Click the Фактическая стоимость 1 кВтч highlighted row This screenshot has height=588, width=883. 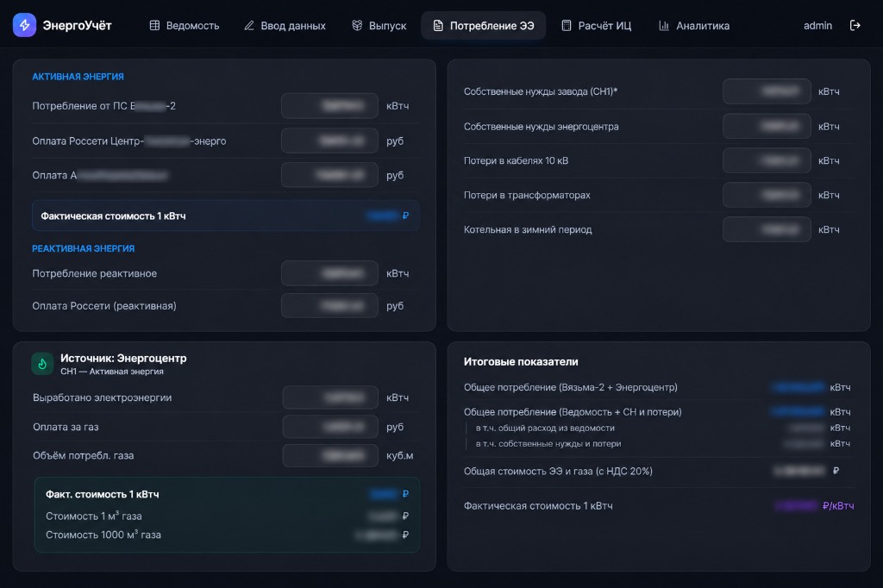click(226, 216)
